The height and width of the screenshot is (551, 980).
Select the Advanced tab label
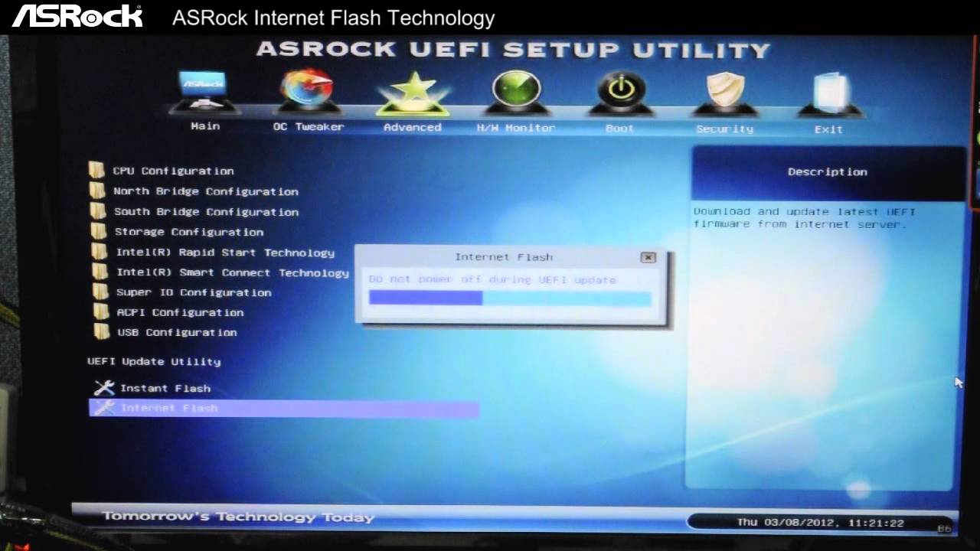pos(413,128)
